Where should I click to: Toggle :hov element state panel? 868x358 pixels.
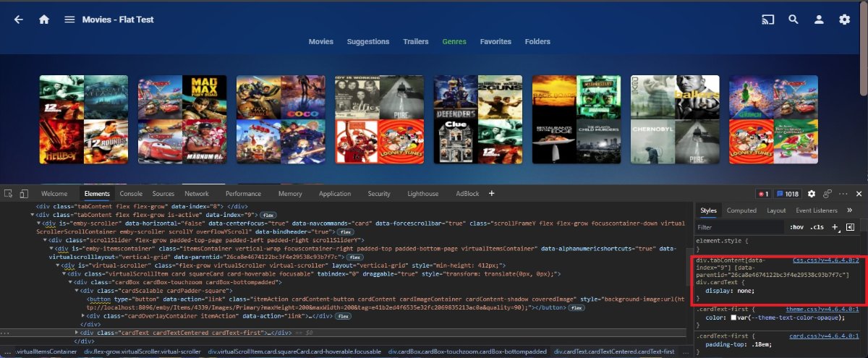point(797,227)
